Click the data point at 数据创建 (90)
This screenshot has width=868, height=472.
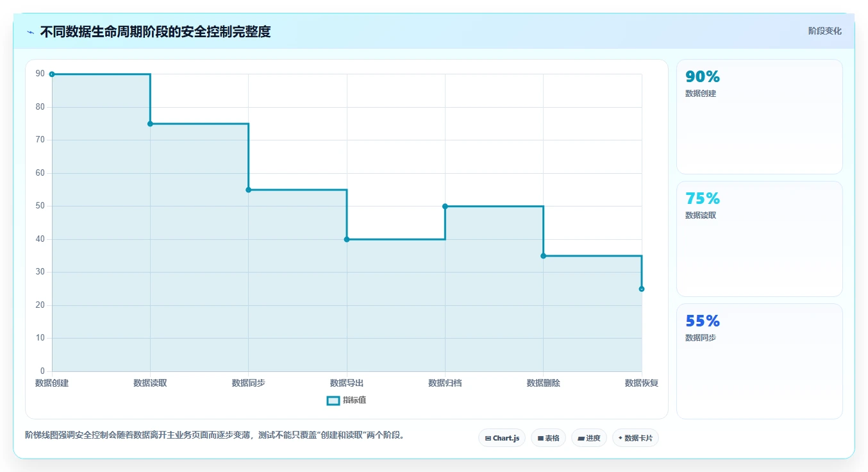(52, 74)
